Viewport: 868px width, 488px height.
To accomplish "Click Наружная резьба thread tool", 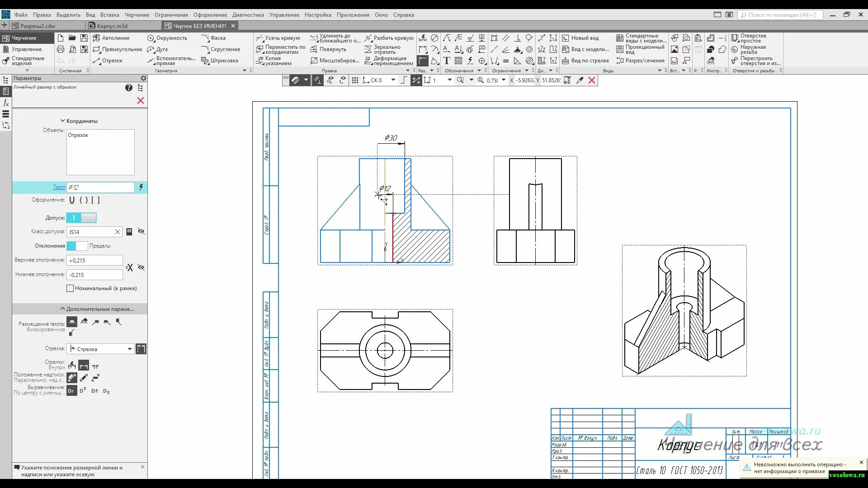I will [x=749, y=49].
